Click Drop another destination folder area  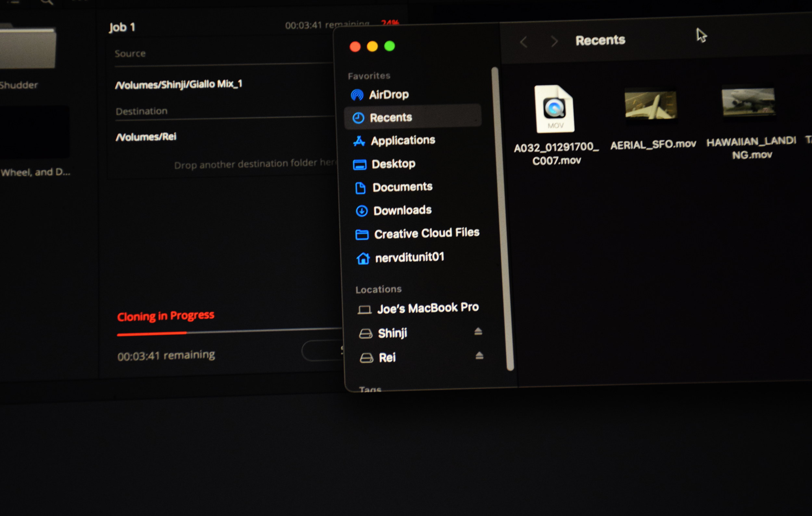[255, 164]
